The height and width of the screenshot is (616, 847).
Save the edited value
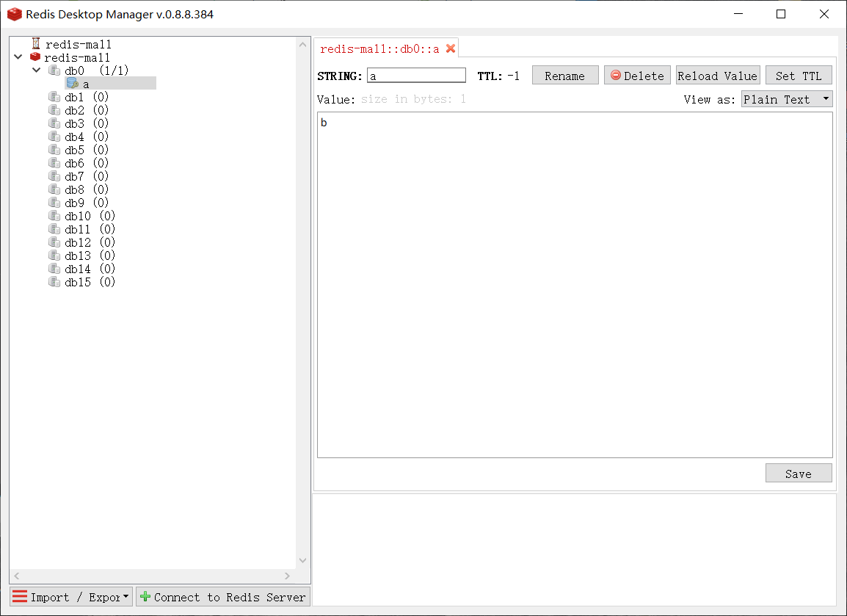point(799,473)
